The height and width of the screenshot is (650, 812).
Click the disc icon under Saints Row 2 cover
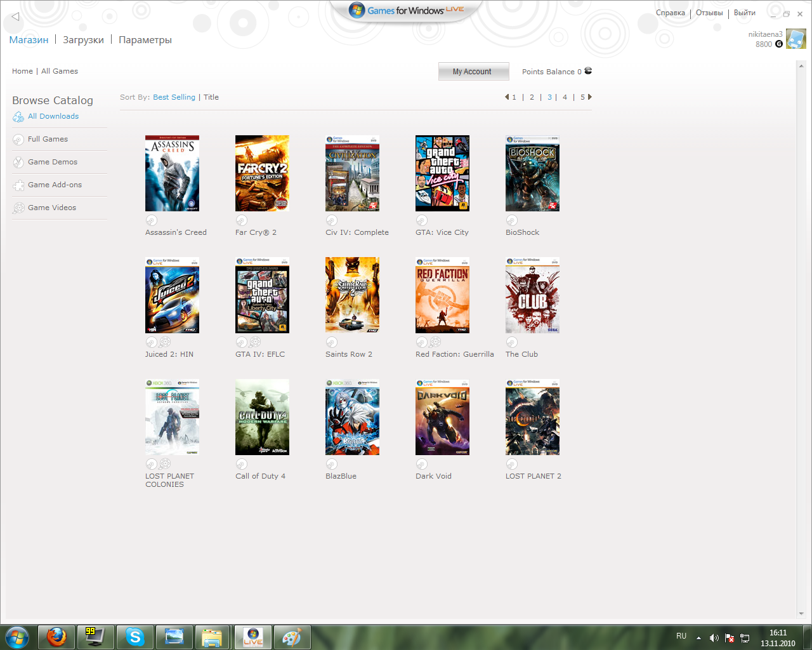[x=331, y=342]
